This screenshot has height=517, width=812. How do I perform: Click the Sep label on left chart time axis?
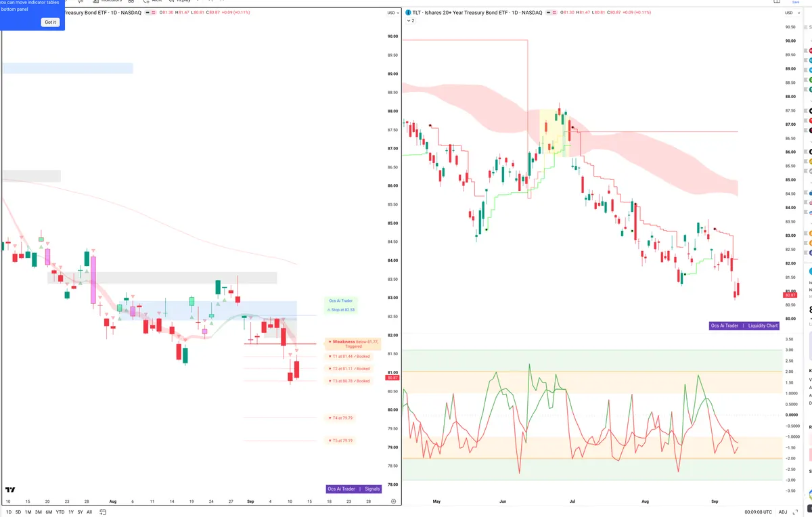pyautogui.click(x=250, y=501)
